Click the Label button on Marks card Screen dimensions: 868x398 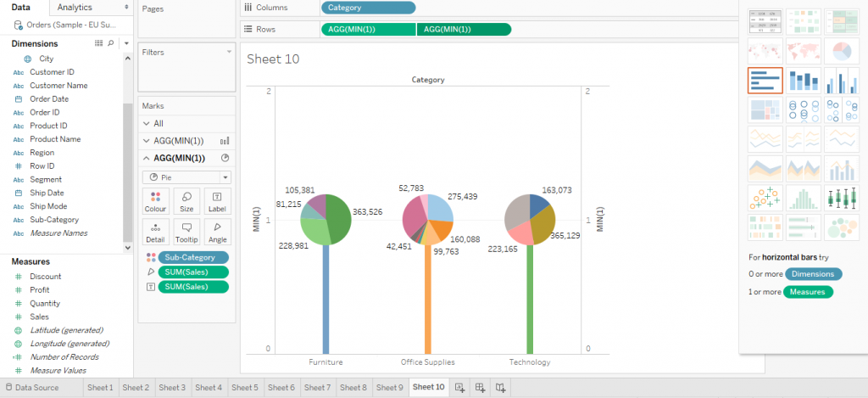(218, 202)
